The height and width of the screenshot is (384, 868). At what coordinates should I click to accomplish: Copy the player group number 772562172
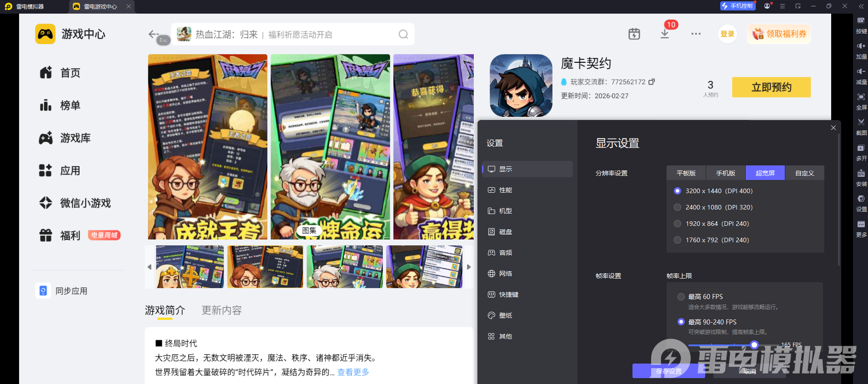pyautogui.click(x=652, y=82)
